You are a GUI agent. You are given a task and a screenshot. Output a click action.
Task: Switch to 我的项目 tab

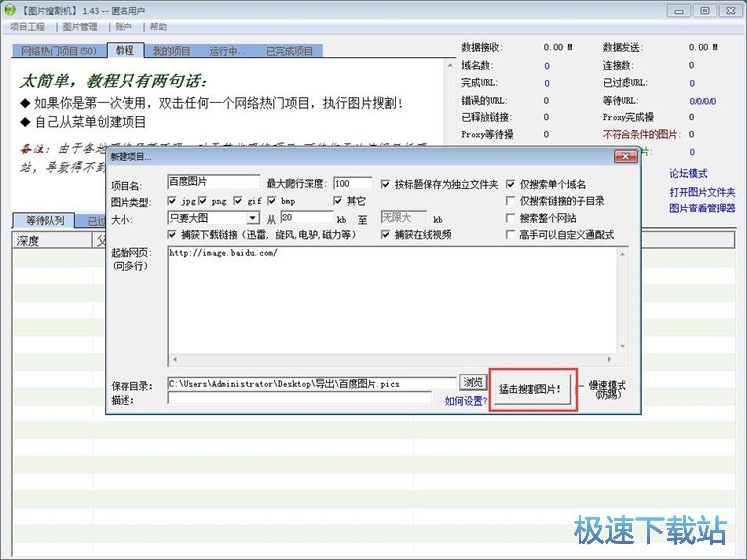(x=171, y=51)
